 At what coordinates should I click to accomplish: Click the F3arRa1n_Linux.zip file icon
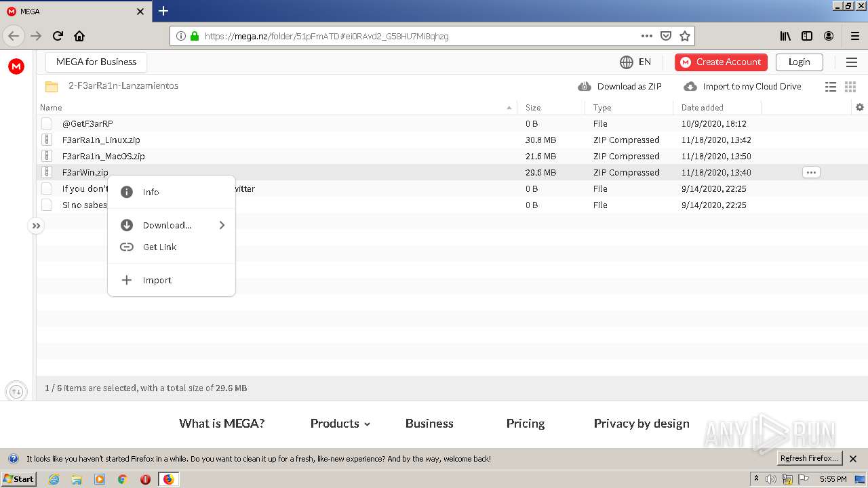pos(47,140)
